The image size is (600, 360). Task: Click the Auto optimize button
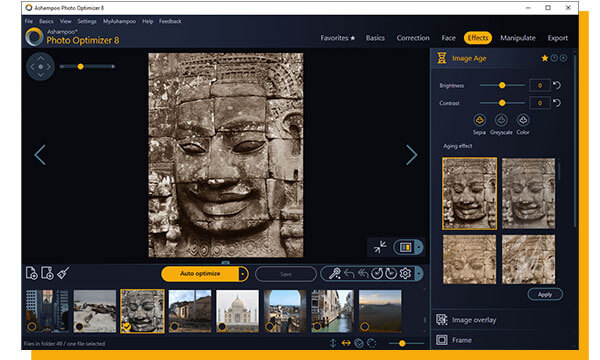[200, 274]
